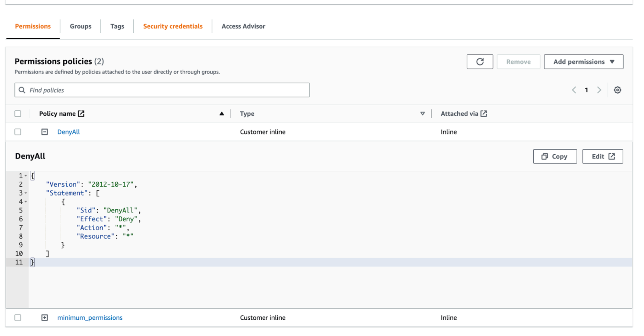Copy the DenyAll policy JSON
Screen dimensions: 644x336
click(555, 156)
